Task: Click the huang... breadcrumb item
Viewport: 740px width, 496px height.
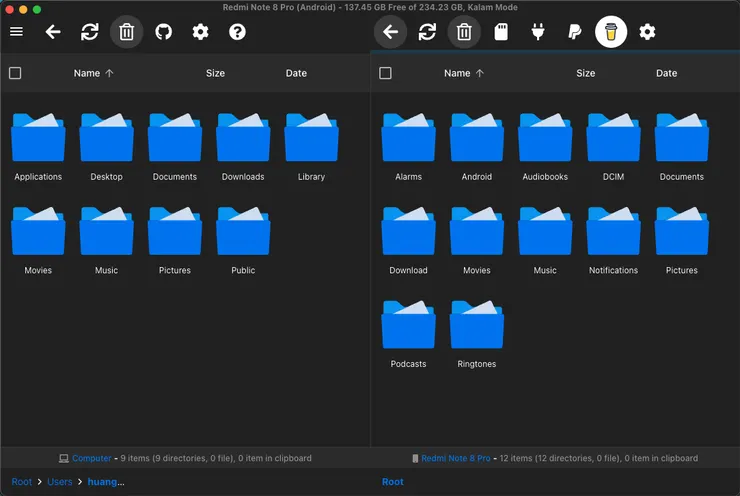Action: 106,482
